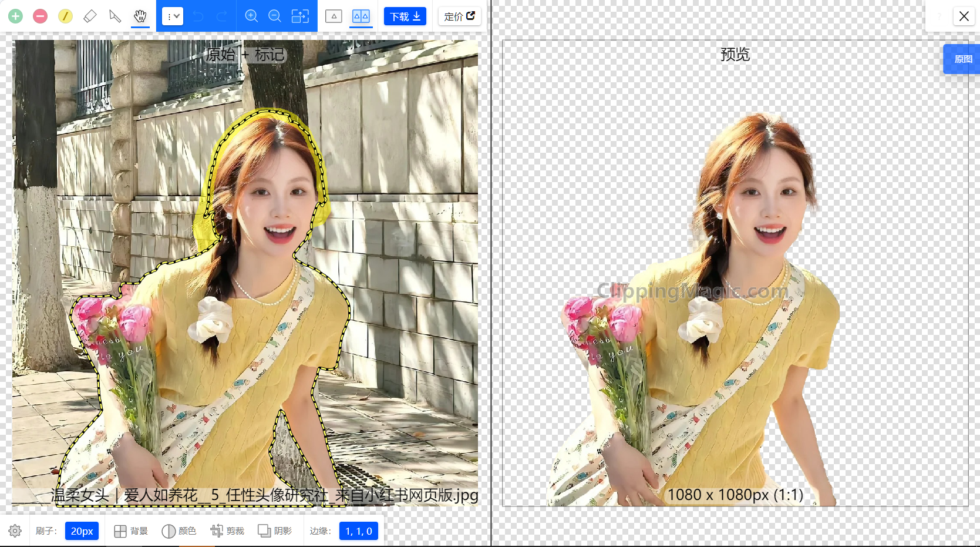Open the edge settings 1, 1, 0
Image resolution: width=980 pixels, height=547 pixels.
(x=359, y=531)
